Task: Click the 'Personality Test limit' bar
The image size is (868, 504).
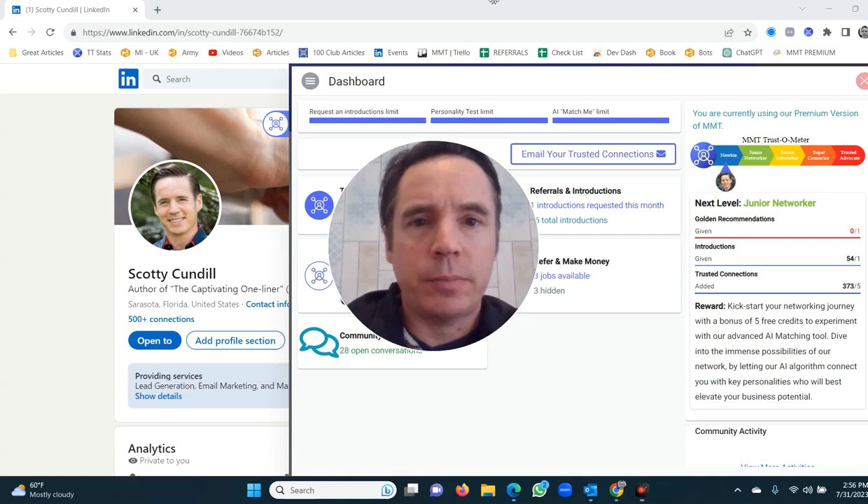Action: click(489, 120)
